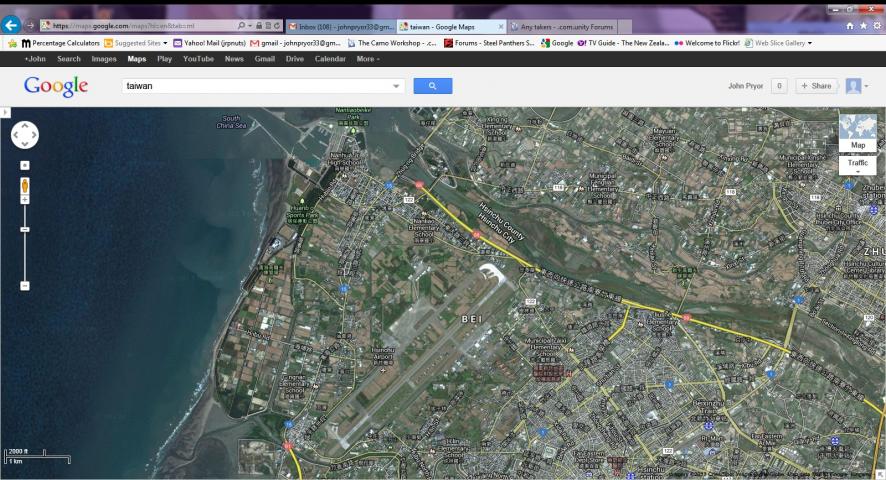
Task: Open YouTube from the Google bar
Action: [198, 59]
